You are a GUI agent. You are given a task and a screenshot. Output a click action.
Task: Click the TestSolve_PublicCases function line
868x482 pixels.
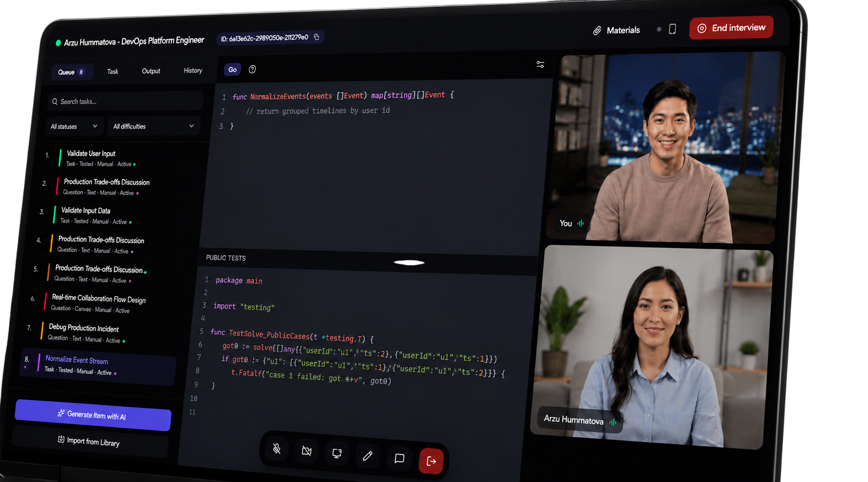pos(292,335)
